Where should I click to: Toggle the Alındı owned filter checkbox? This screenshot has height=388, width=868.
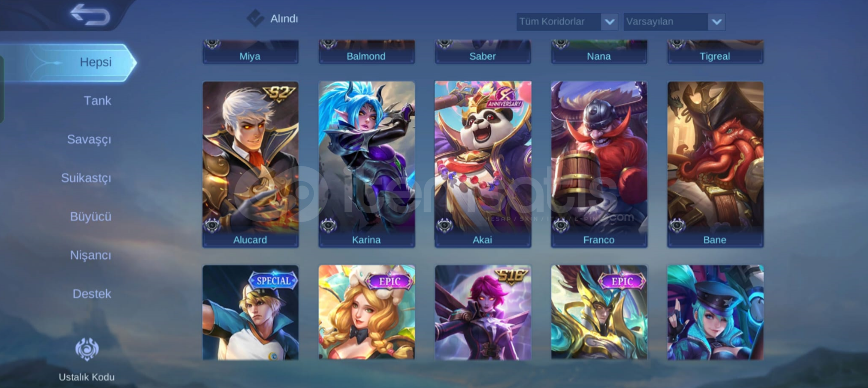(x=255, y=19)
